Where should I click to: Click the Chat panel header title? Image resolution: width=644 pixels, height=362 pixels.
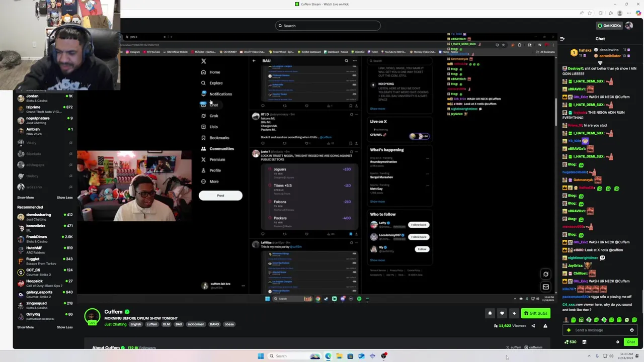point(600,39)
